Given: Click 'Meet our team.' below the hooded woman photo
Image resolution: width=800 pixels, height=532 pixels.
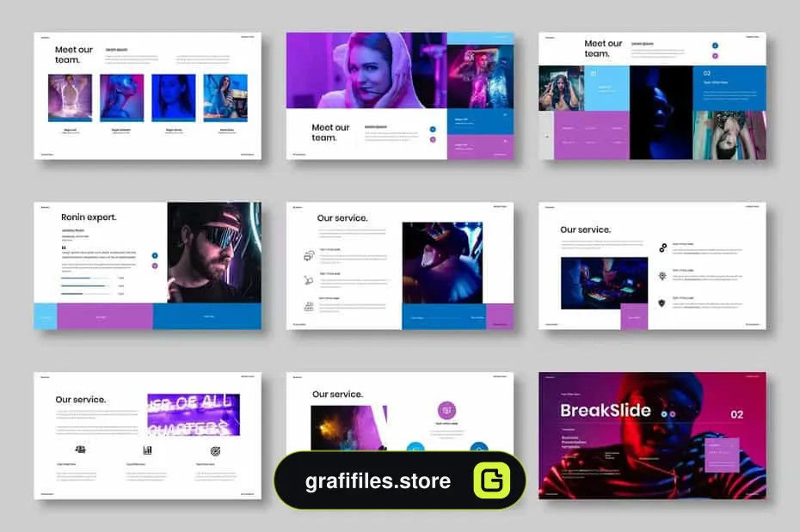Looking at the screenshot, I should [x=330, y=132].
